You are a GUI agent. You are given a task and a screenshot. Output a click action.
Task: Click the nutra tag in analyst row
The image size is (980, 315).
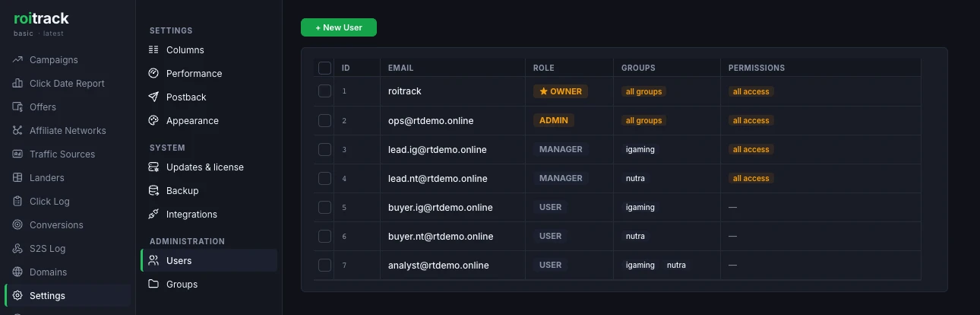(676, 265)
